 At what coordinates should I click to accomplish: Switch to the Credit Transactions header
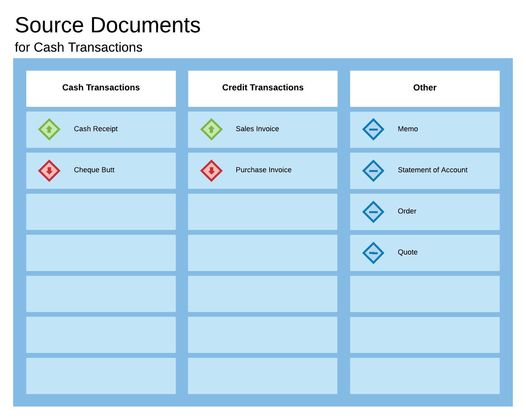point(263,88)
